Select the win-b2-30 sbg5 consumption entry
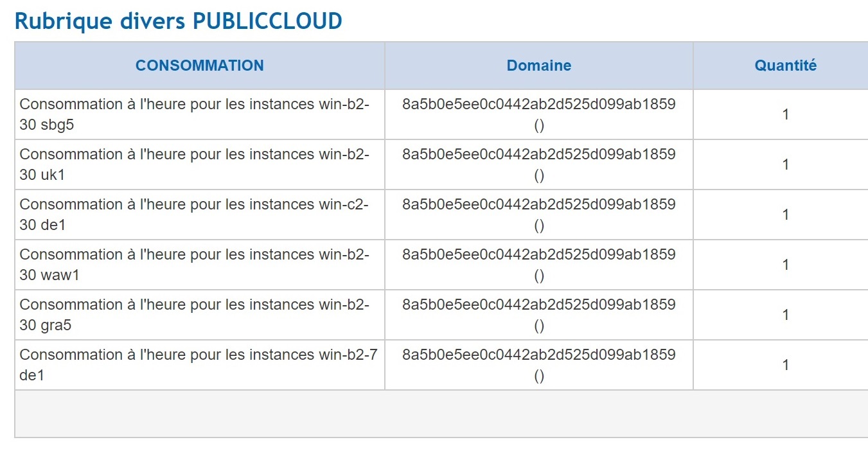868x451 pixels. [194, 114]
